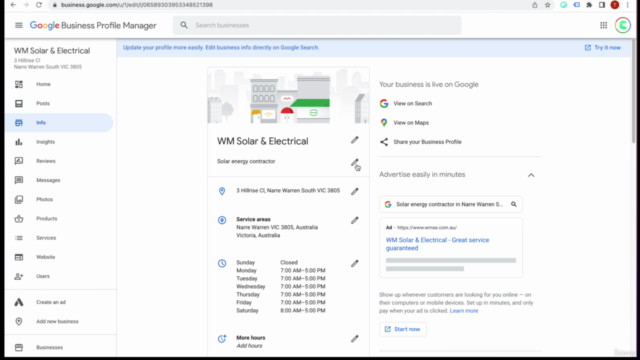Open the account avatar menu
Viewport: 640px width, 360px height.
click(623, 25)
